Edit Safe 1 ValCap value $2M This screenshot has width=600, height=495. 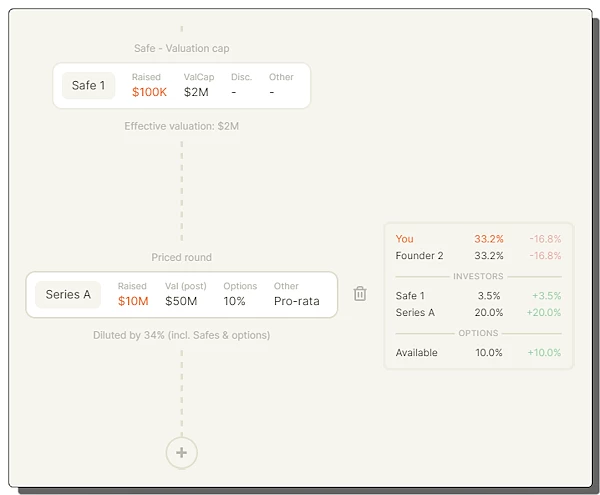(197, 92)
